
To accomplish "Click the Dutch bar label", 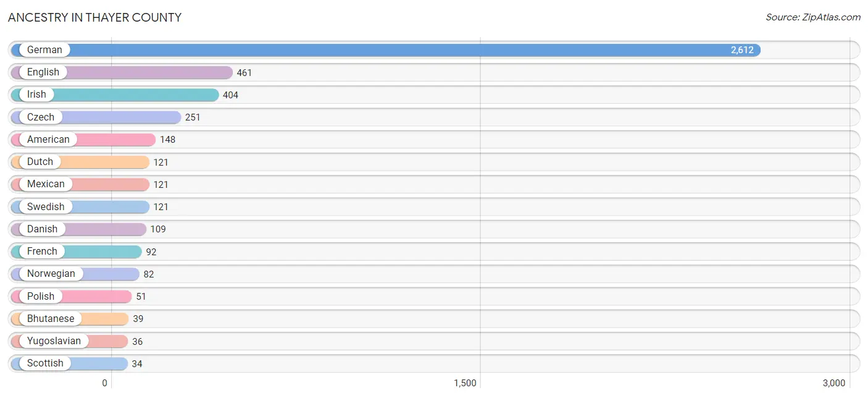I will pos(40,162).
